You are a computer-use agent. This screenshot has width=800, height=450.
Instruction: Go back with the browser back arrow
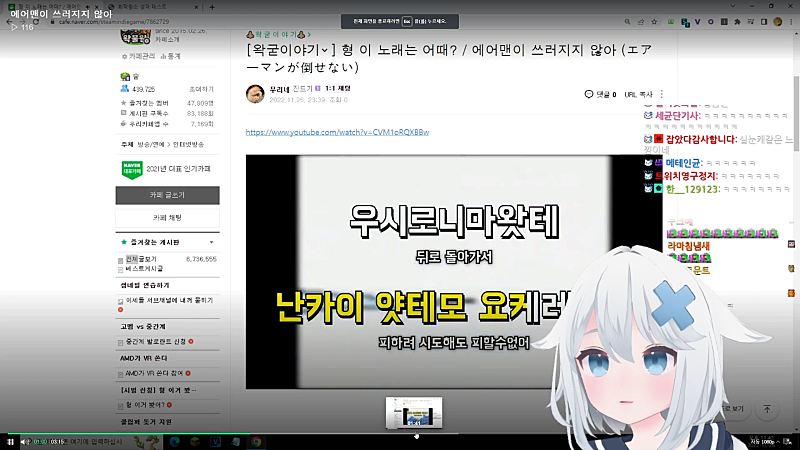tap(9, 22)
